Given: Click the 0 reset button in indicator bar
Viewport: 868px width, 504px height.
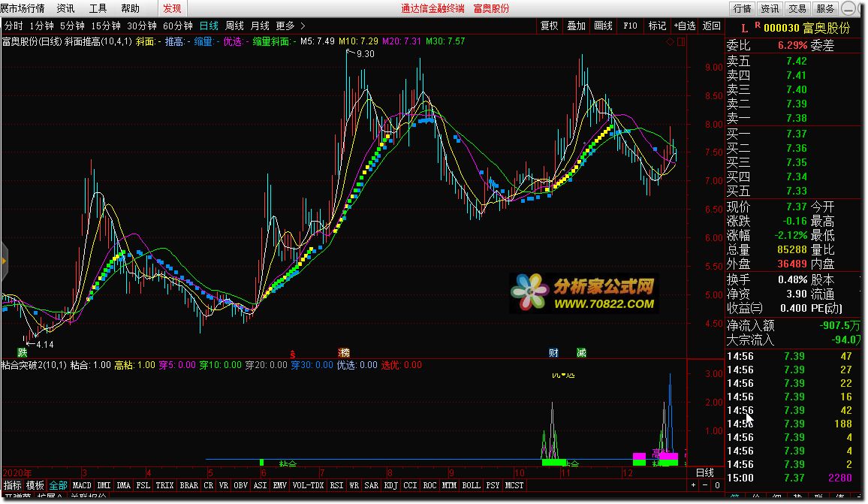Looking at the screenshot, I should (x=717, y=485).
